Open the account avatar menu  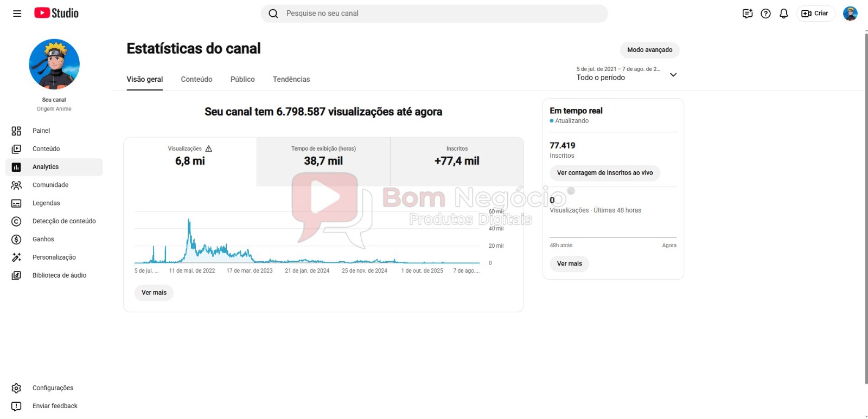(850, 14)
